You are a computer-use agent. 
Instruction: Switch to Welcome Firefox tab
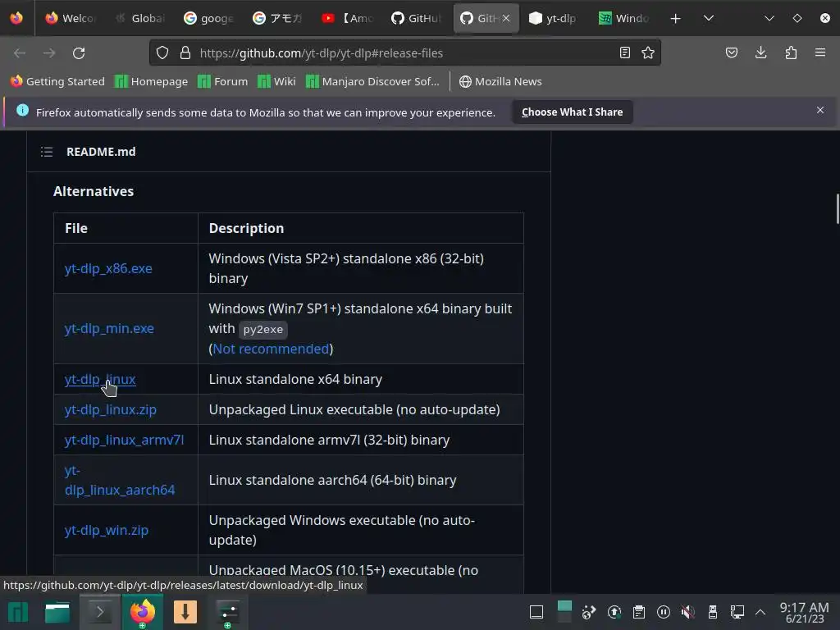click(70, 18)
